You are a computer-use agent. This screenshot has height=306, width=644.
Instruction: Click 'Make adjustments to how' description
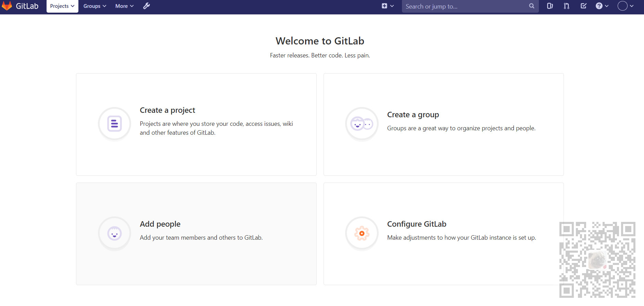coord(462,238)
